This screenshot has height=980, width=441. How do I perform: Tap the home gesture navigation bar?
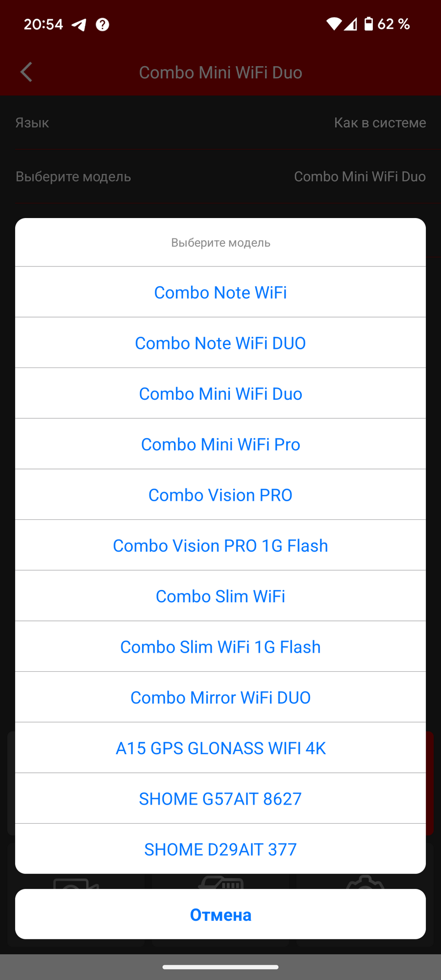coord(220,967)
